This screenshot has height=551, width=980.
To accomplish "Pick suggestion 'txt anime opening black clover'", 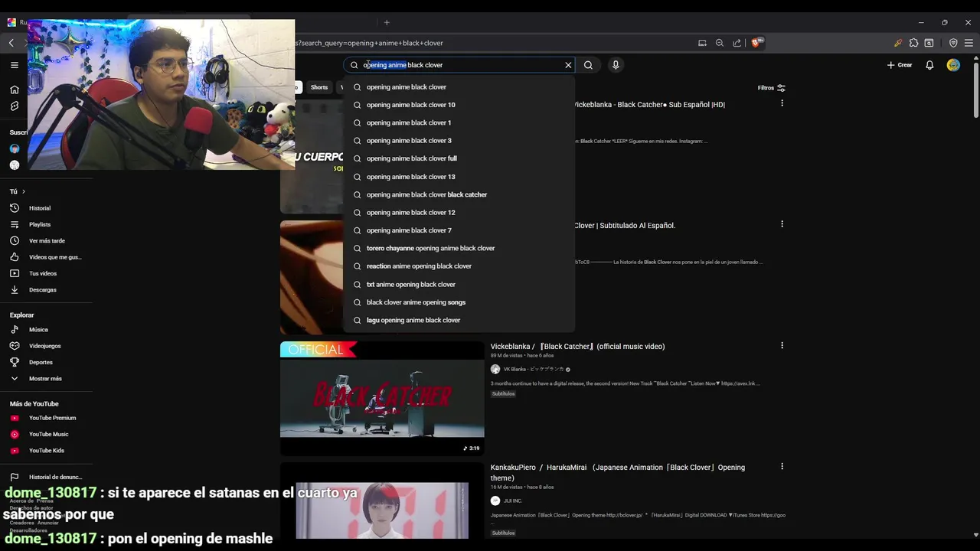I will 459,285.
